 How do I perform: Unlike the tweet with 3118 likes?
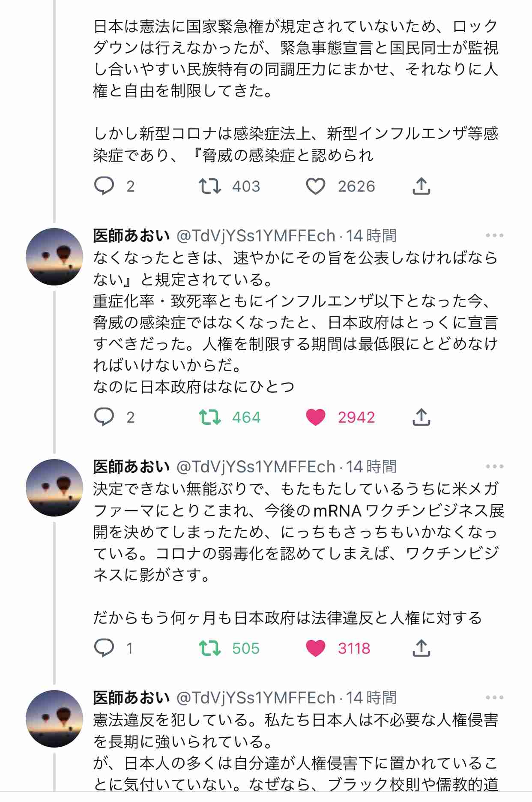pyautogui.click(x=316, y=648)
